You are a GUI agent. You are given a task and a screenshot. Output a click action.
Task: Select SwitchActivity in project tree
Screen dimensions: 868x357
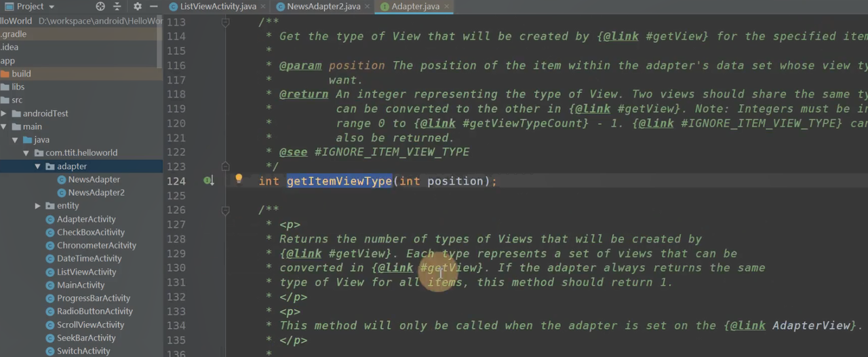coord(83,352)
